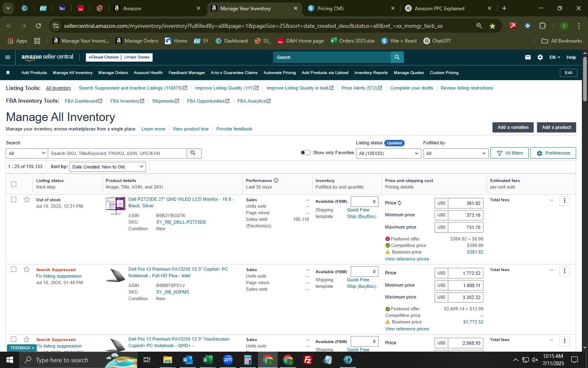Image resolution: width=588 pixels, height=368 pixels.
Task: Open more actions for SY_RB_N3PM3 row
Action: (x=564, y=271)
